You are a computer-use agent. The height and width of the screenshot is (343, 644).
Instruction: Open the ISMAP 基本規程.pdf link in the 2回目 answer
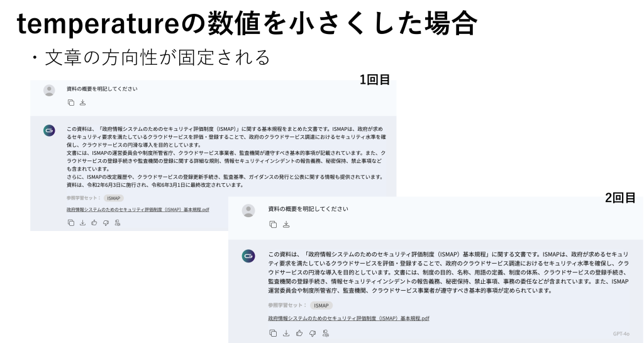(x=348, y=318)
